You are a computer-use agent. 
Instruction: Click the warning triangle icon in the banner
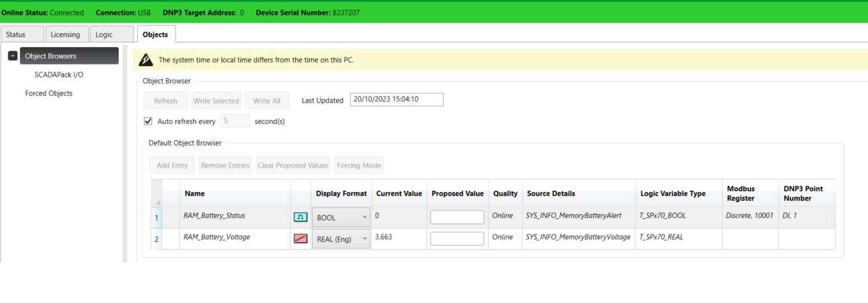(145, 60)
